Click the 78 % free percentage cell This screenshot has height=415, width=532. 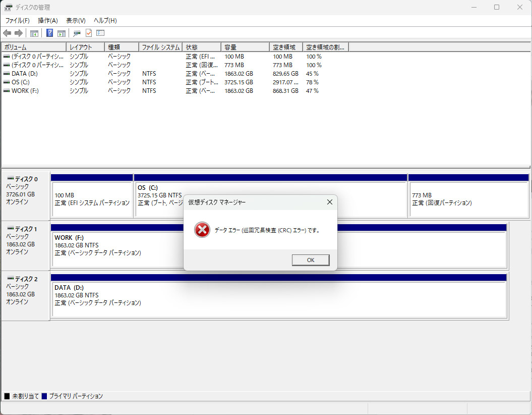312,82
